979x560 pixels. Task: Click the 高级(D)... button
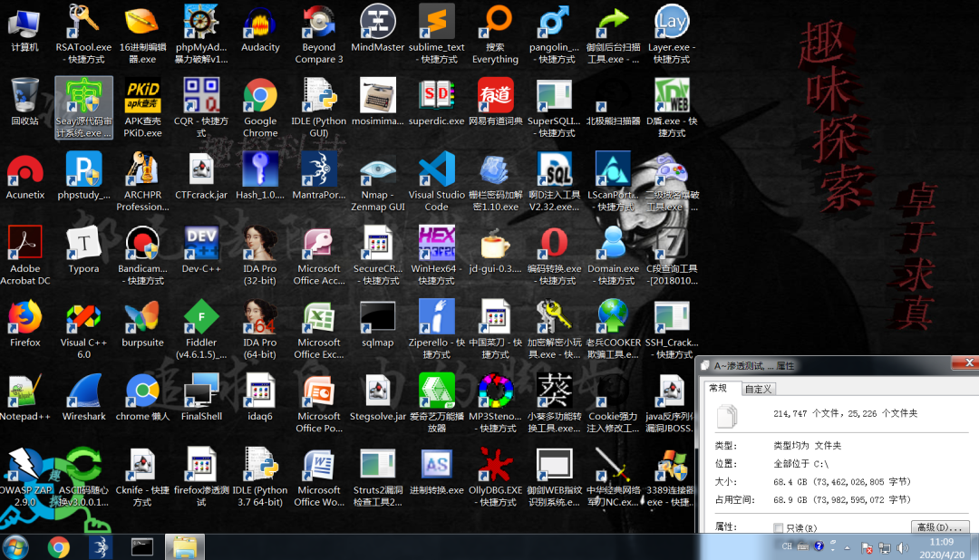[940, 526]
